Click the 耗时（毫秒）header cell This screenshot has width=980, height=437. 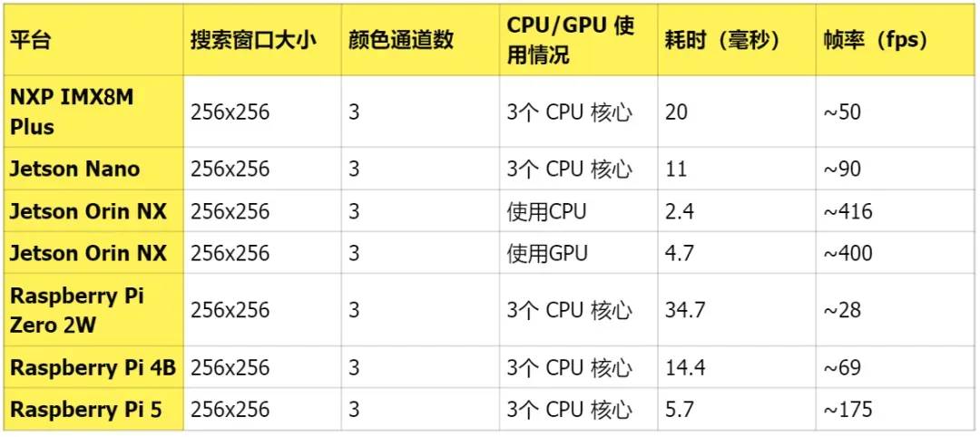pos(736,41)
